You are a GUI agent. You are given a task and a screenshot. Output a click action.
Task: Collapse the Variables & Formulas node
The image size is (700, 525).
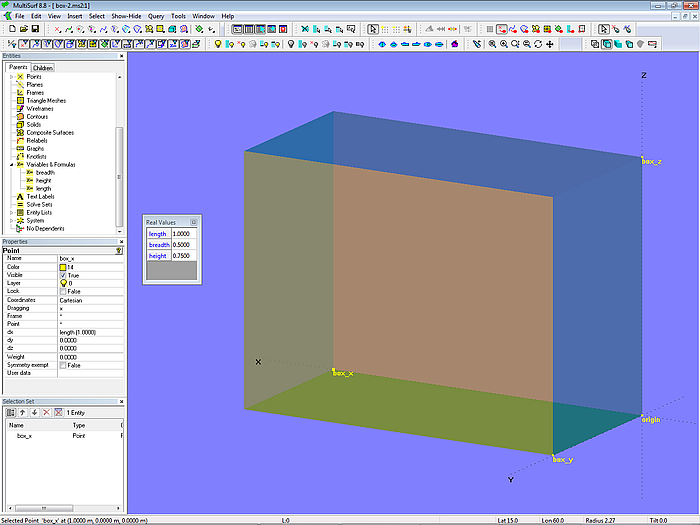tap(11, 164)
